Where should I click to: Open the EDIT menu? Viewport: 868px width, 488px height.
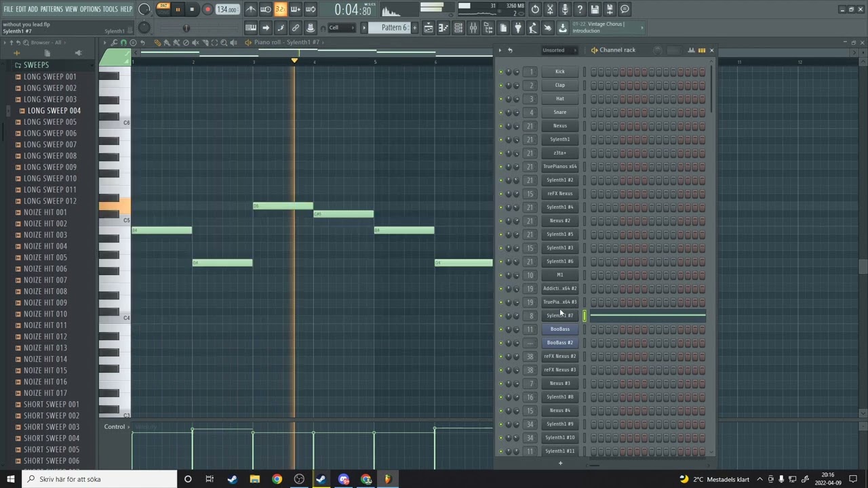[x=21, y=9]
